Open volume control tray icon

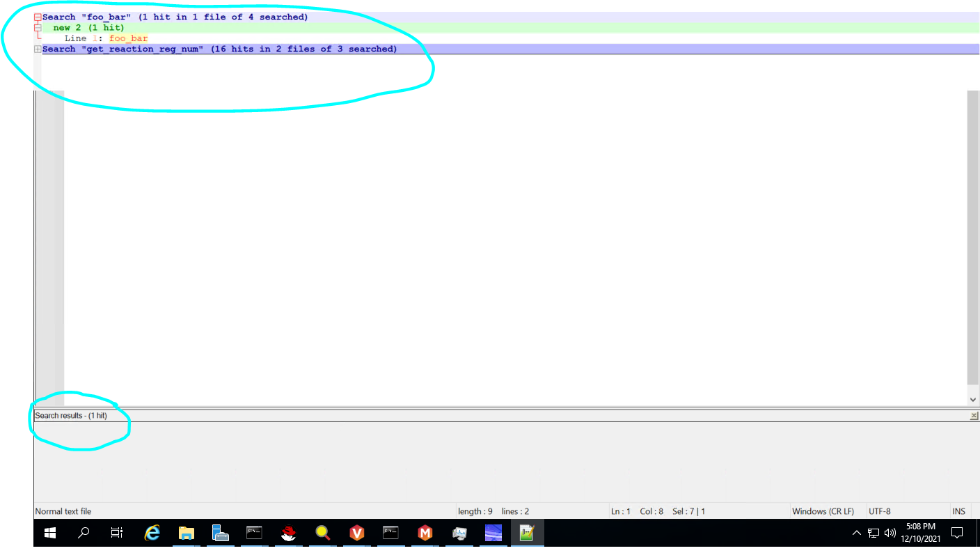(890, 533)
